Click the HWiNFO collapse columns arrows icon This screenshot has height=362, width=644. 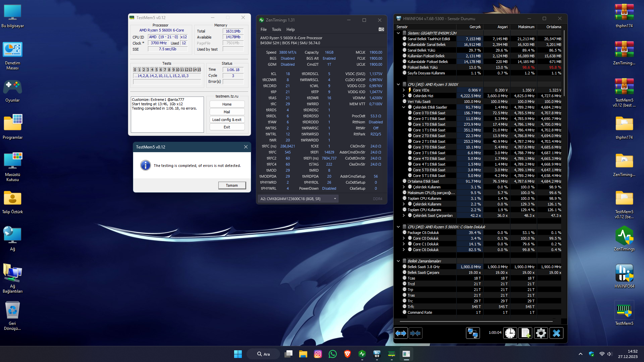pos(415,333)
